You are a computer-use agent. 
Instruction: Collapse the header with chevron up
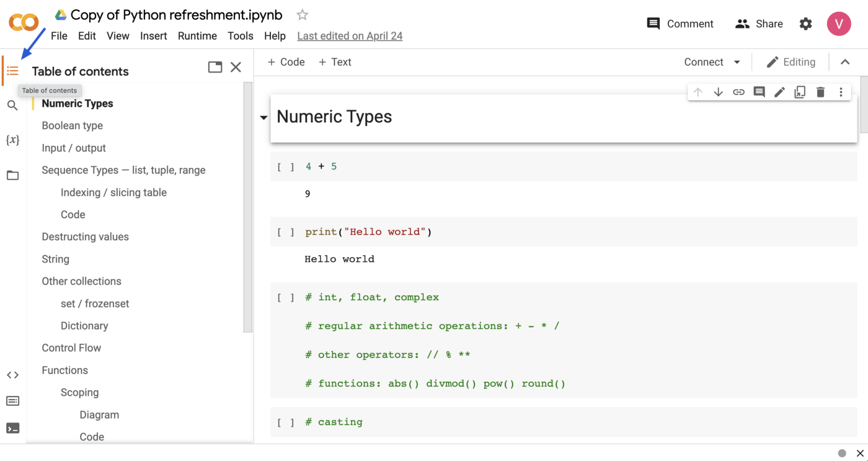[x=845, y=62]
